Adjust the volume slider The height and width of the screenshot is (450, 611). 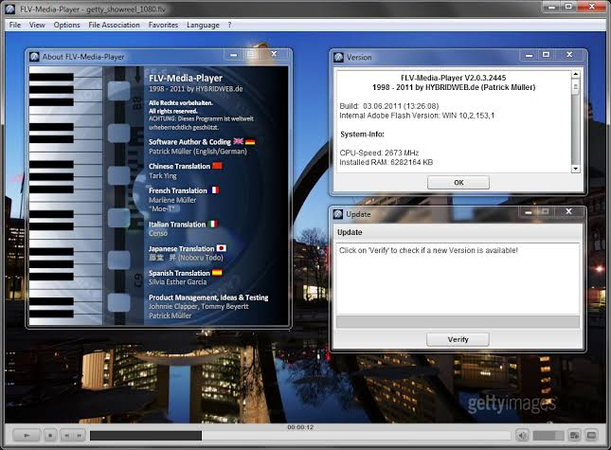pos(549,436)
